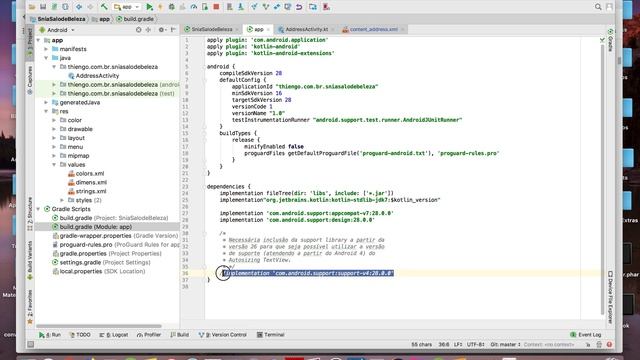Expand the drawable folder

click(54, 129)
